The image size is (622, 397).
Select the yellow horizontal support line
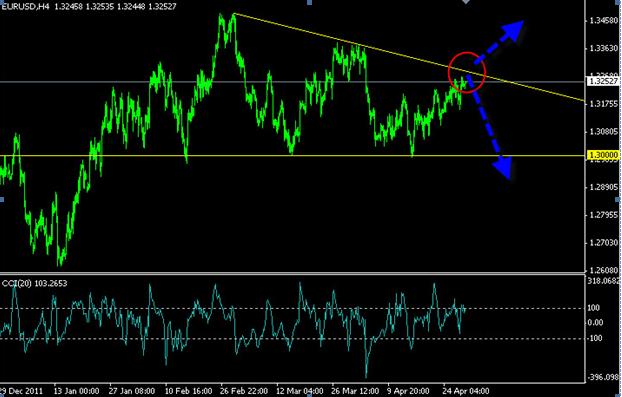pyautogui.click(x=292, y=155)
